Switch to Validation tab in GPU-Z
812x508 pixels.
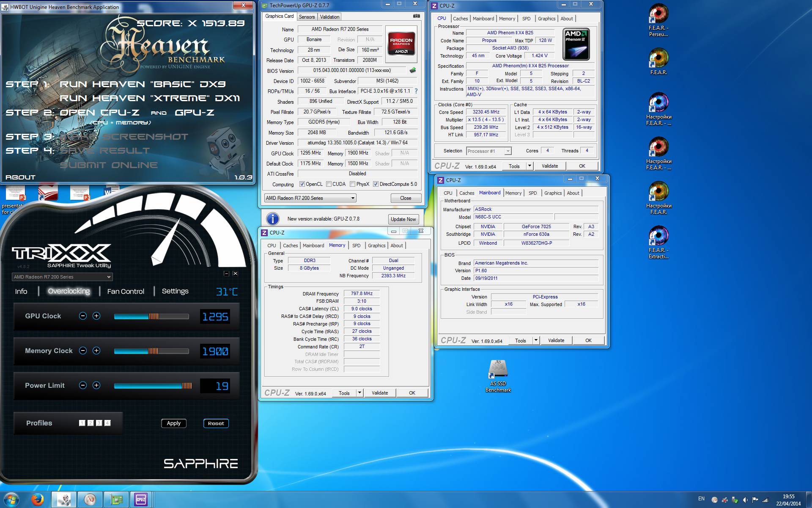click(329, 17)
